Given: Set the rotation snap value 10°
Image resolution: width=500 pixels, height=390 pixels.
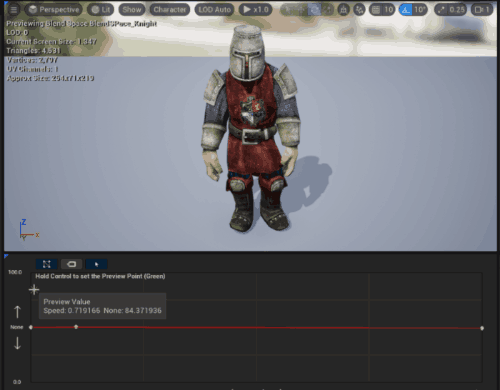Looking at the screenshot, I should click(x=420, y=10).
